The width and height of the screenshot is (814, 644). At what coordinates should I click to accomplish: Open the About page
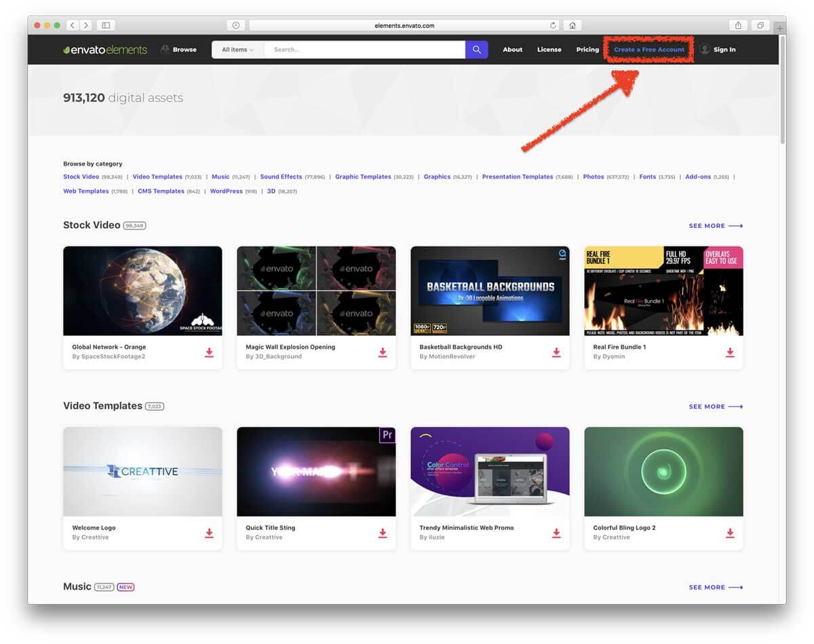pyautogui.click(x=513, y=50)
